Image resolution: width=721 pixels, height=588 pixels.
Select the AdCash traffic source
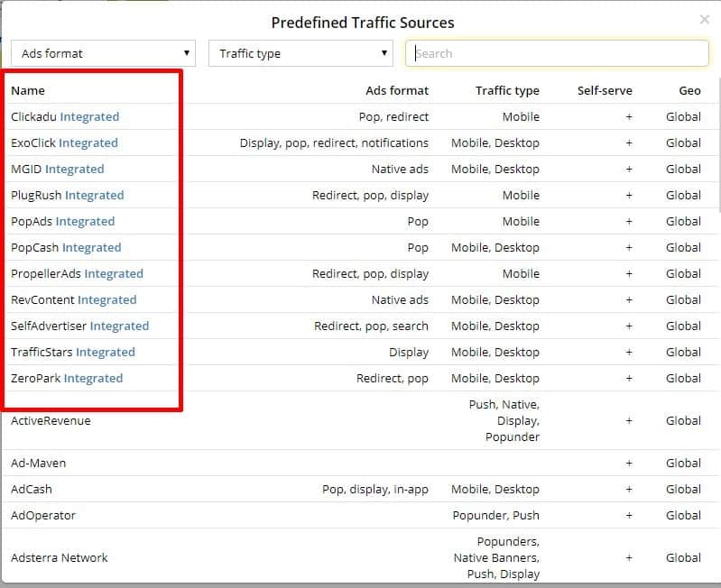click(x=32, y=489)
